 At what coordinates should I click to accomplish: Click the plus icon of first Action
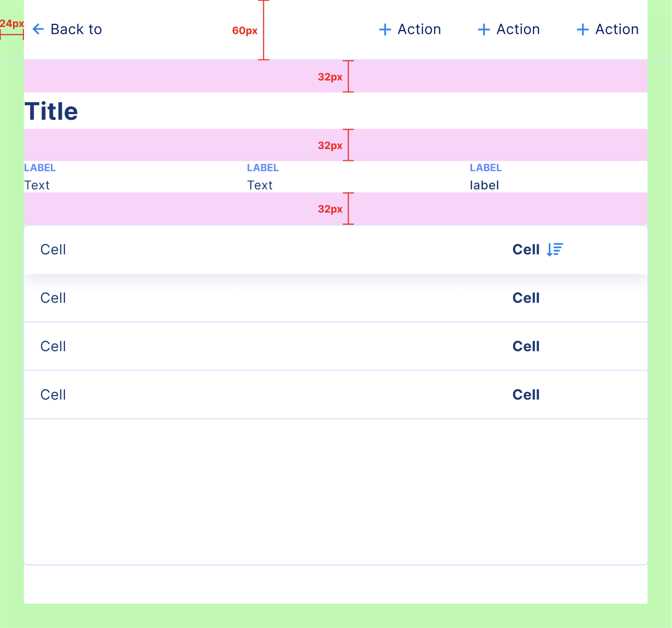(x=385, y=30)
